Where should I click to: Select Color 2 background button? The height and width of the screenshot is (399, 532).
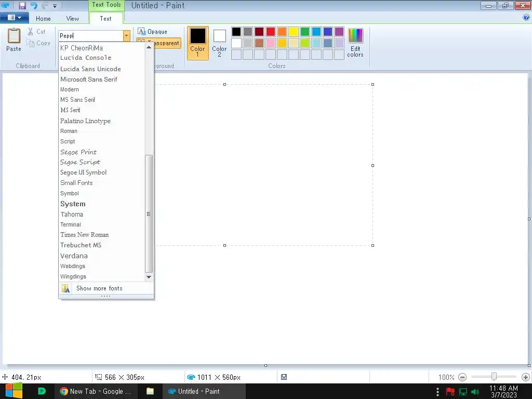(x=219, y=43)
